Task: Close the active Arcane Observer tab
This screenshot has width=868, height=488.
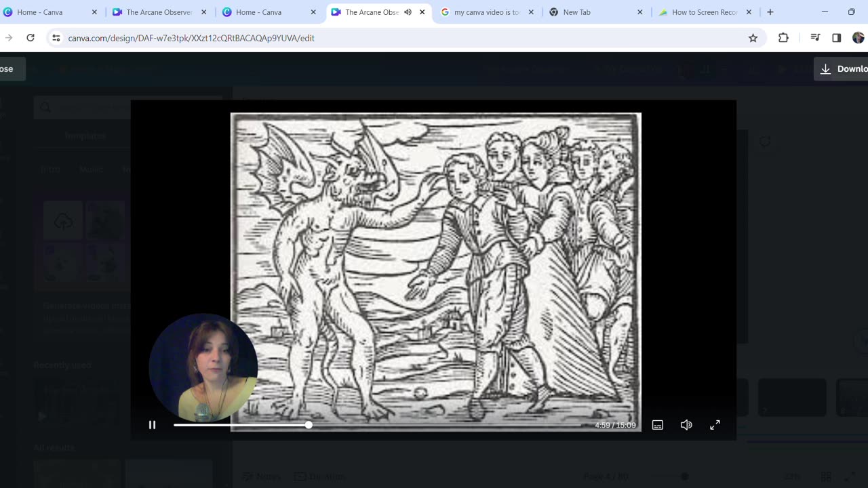Action: pos(422,12)
